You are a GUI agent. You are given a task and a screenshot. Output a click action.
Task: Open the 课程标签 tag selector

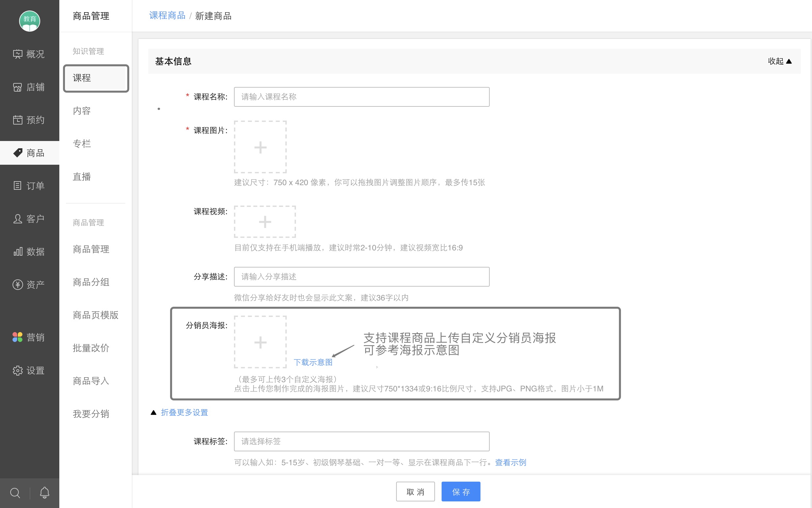click(362, 441)
